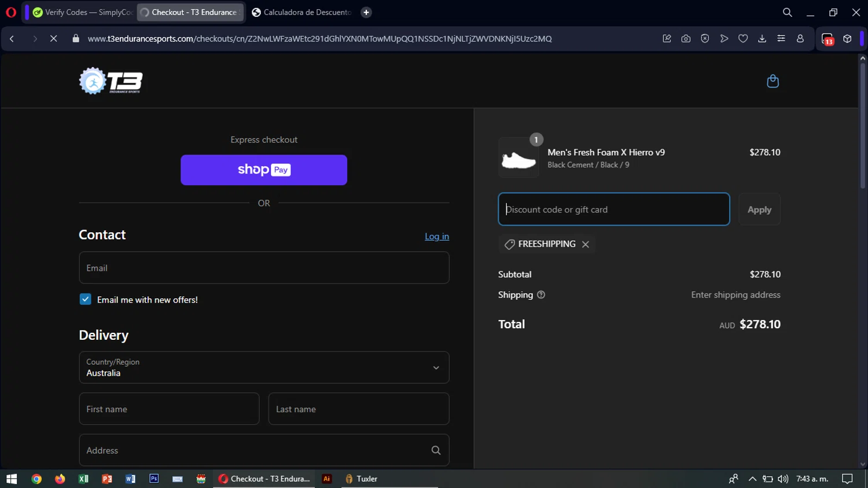Viewport: 868px width, 488px height.
Task: Switch to Verify Codes SimplyCodes tab
Action: pos(83,12)
